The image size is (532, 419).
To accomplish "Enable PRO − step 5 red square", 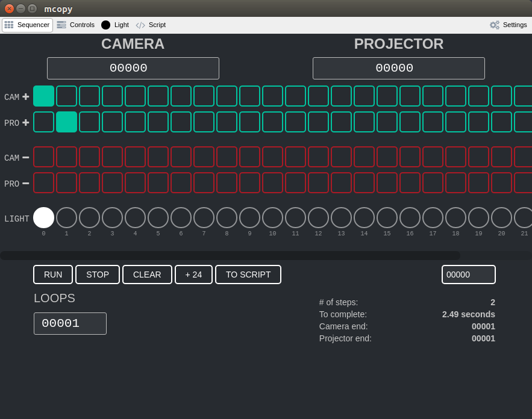I will click(158, 183).
